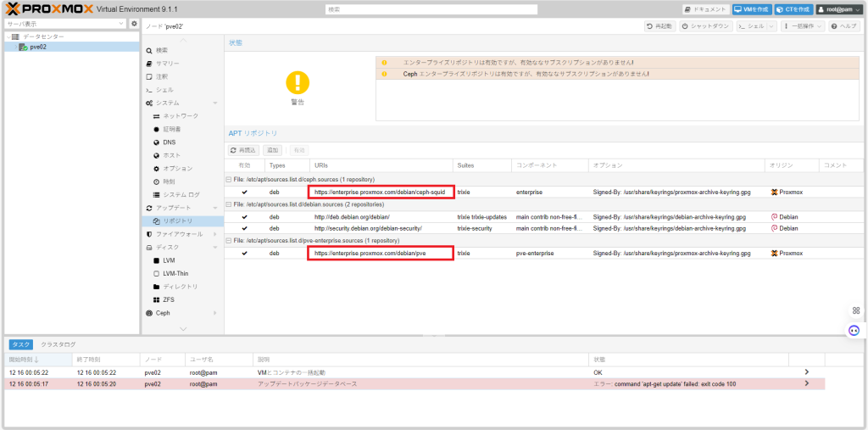
Task: Collapse the ceph.sources file group
Action: pos(227,180)
